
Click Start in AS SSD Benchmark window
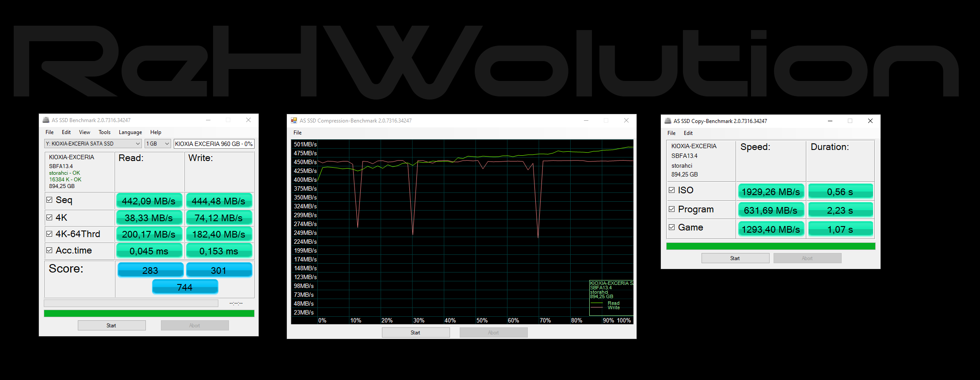[112, 326]
